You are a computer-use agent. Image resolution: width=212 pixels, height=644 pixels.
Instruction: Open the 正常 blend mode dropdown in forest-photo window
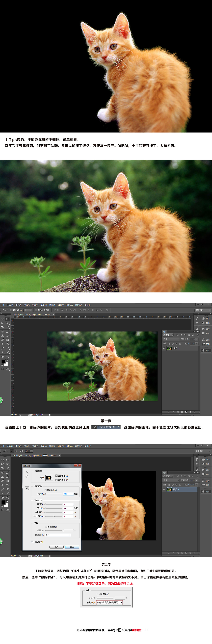[x=171, y=339]
